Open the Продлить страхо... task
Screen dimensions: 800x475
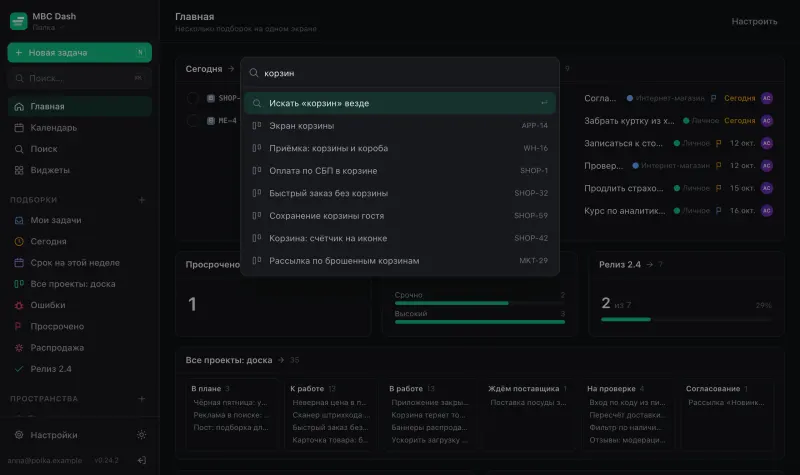coord(623,188)
